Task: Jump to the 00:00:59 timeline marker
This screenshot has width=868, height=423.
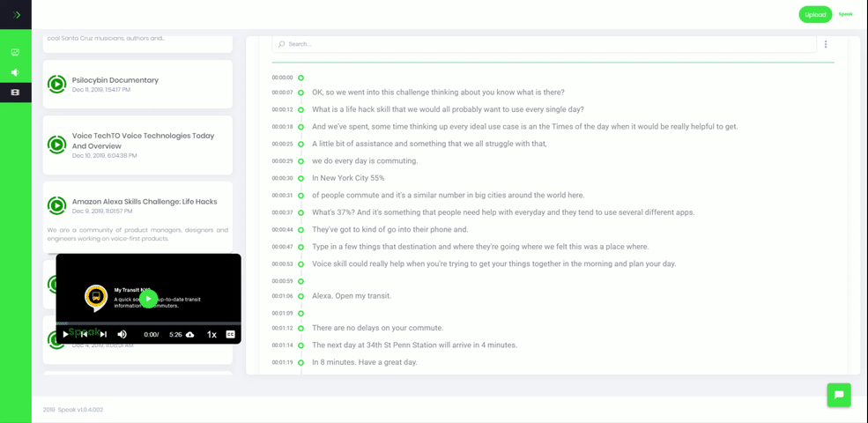Action: pyautogui.click(x=301, y=281)
